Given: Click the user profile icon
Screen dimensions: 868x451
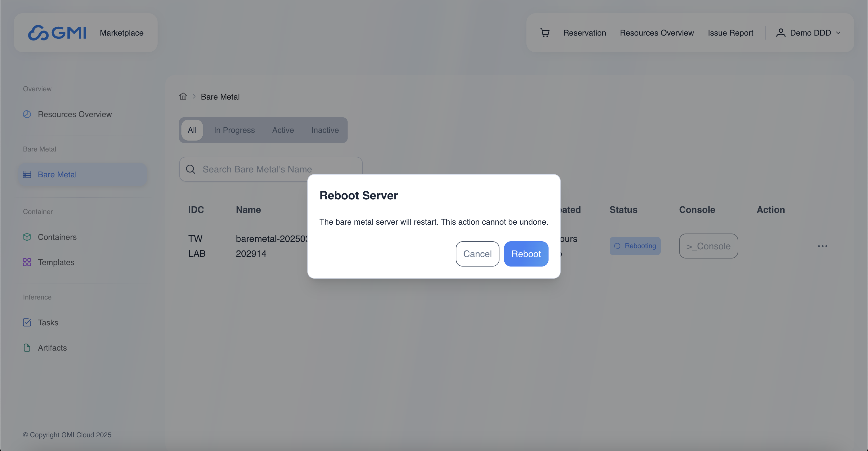Looking at the screenshot, I should tap(781, 33).
